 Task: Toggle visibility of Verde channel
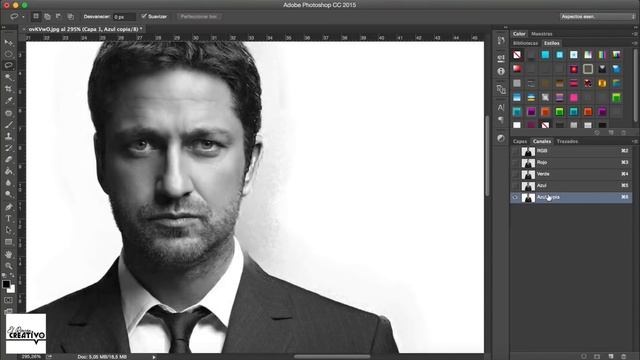click(515, 174)
